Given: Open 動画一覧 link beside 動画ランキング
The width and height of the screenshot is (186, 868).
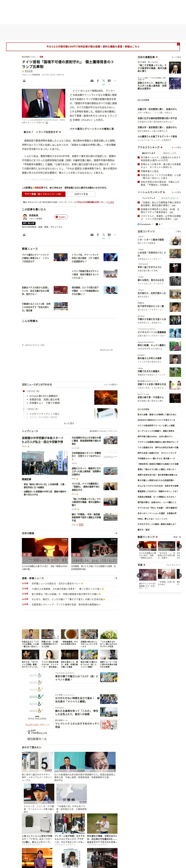Looking at the screenshot, I should [x=177, y=537].
